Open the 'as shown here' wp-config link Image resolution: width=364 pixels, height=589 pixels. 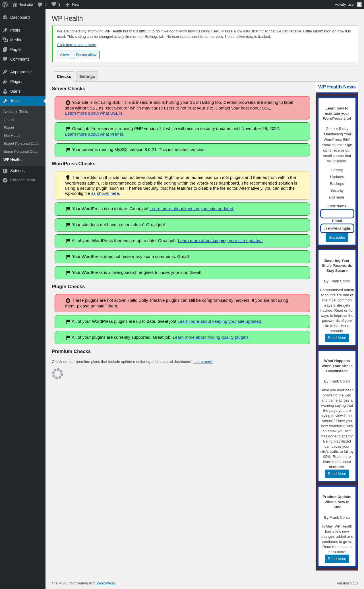click(x=105, y=193)
